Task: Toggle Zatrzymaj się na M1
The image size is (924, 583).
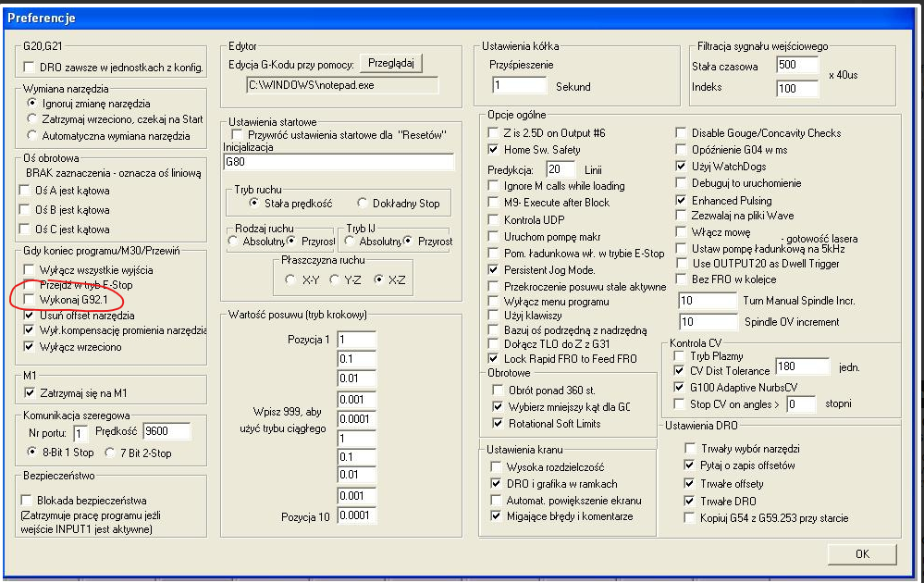Action: click(x=30, y=392)
